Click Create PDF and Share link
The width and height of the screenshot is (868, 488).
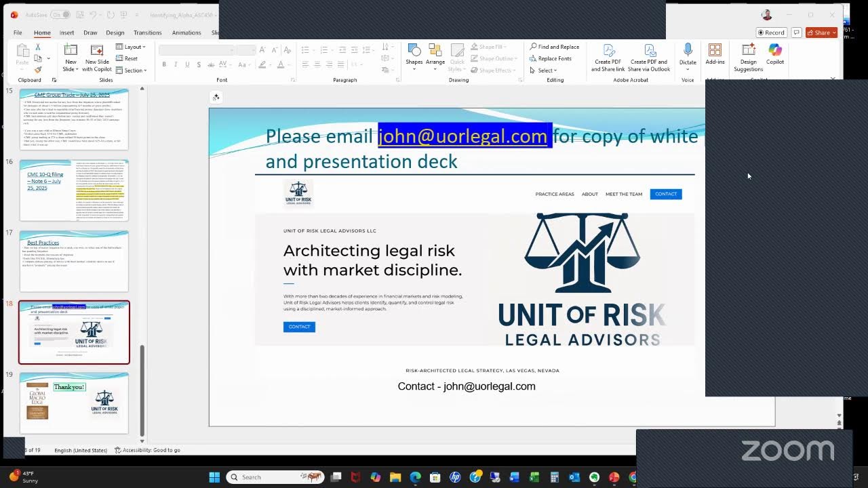tap(608, 58)
